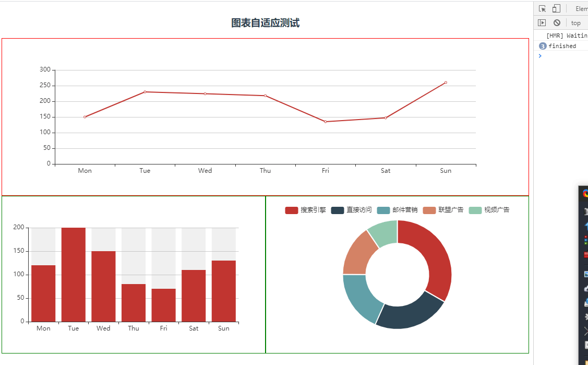Toggle the 视频广告 legend item
The image size is (588, 365).
(489, 210)
